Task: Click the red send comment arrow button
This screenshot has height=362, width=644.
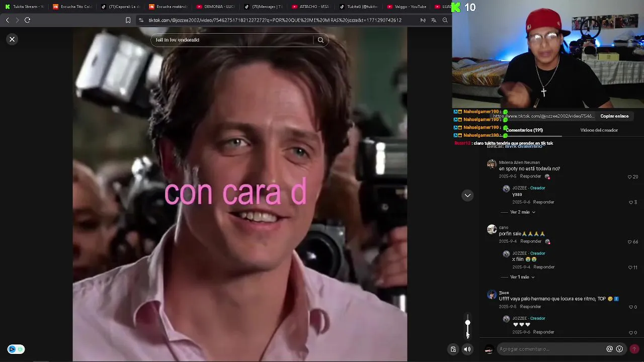Action: point(634,349)
